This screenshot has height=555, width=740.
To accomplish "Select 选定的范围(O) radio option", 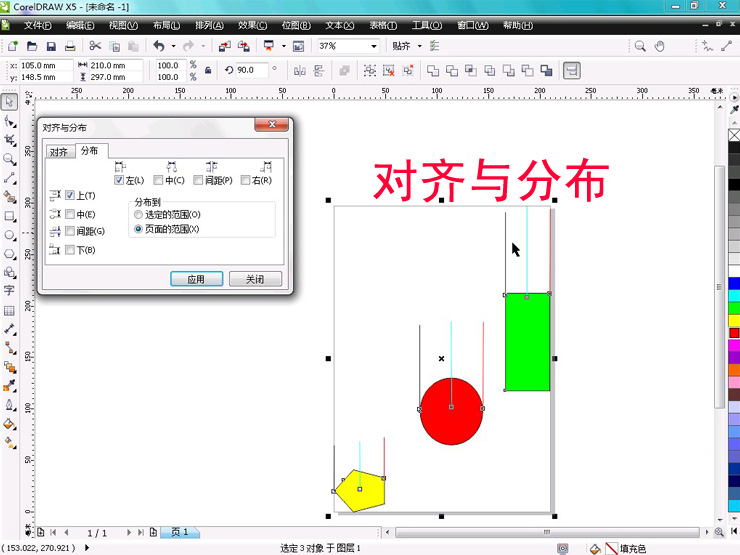I will [x=138, y=215].
